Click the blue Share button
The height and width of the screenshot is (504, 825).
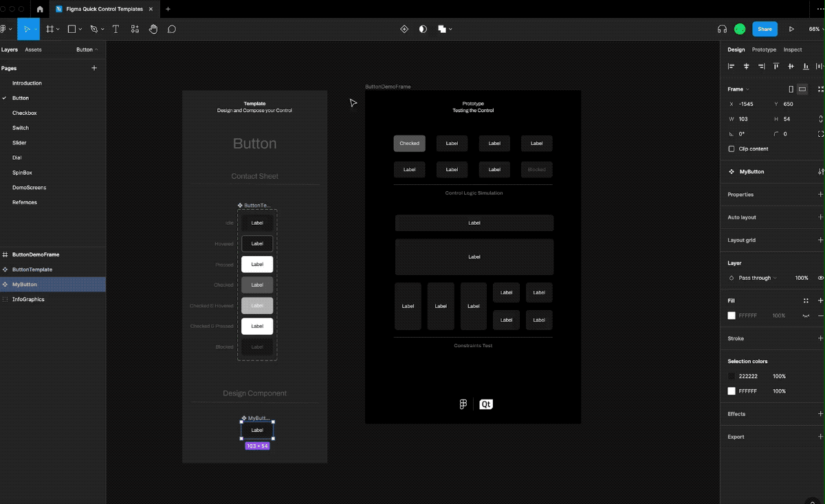[x=764, y=29]
